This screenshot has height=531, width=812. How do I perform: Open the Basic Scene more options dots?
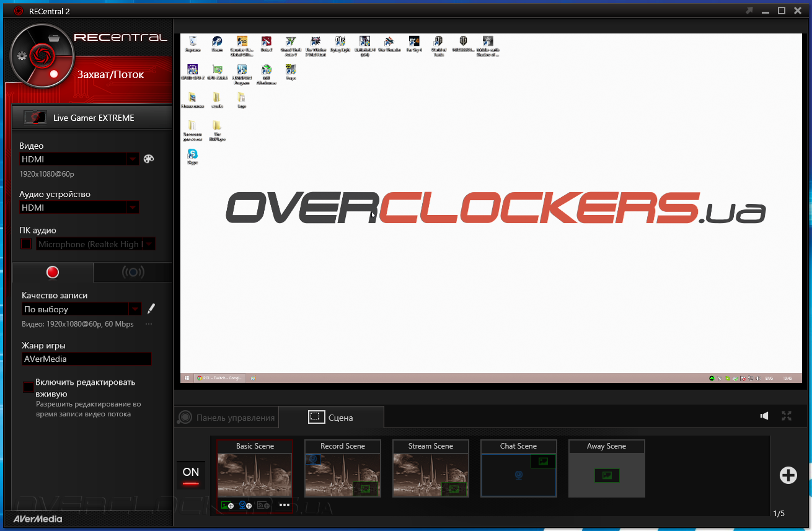[285, 505]
